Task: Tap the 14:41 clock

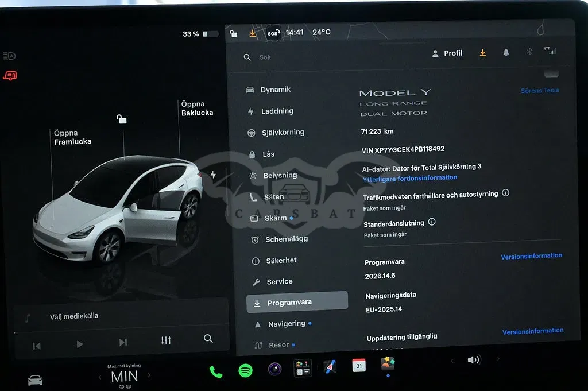Action: point(295,33)
